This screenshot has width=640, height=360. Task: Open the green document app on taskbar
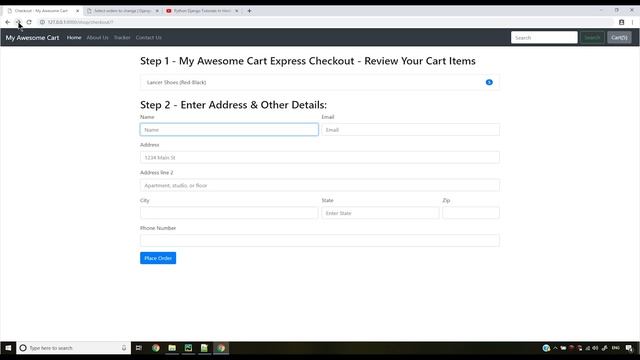pos(204,348)
